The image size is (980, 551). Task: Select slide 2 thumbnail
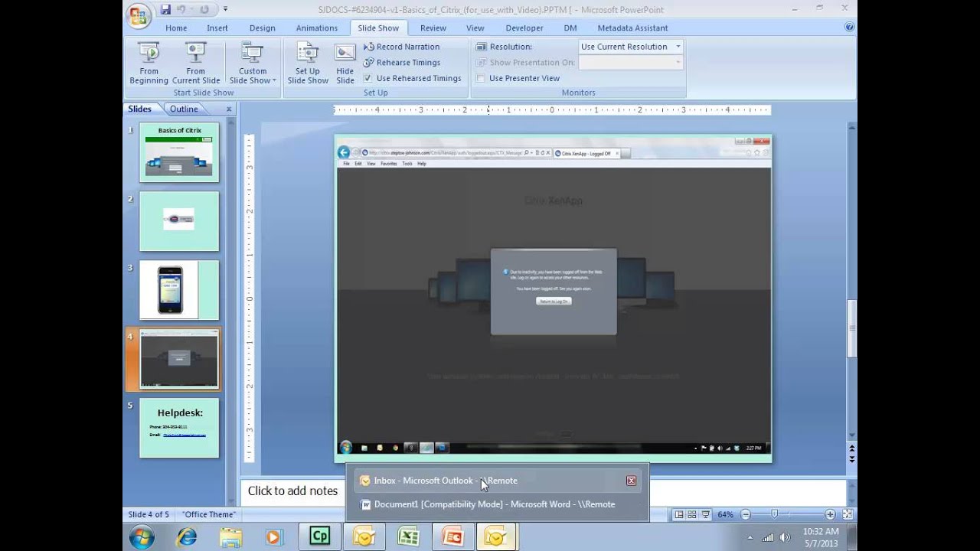tap(179, 221)
